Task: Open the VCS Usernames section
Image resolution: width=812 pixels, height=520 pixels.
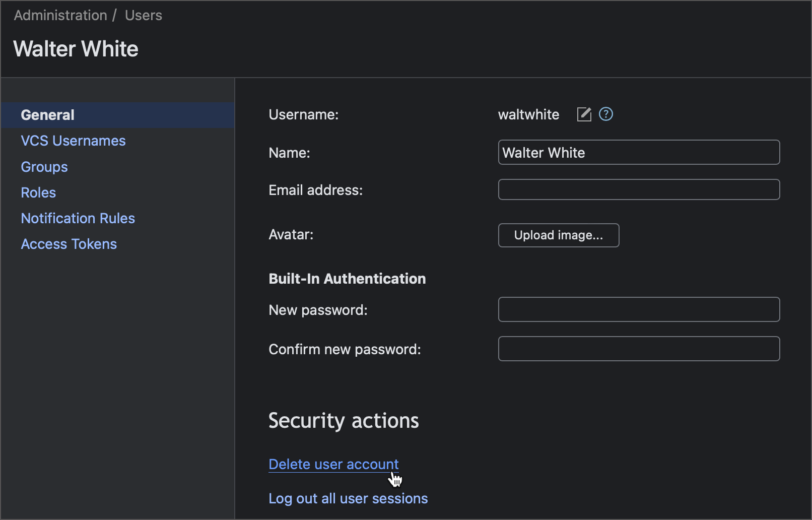Action: click(x=73, y=141)
